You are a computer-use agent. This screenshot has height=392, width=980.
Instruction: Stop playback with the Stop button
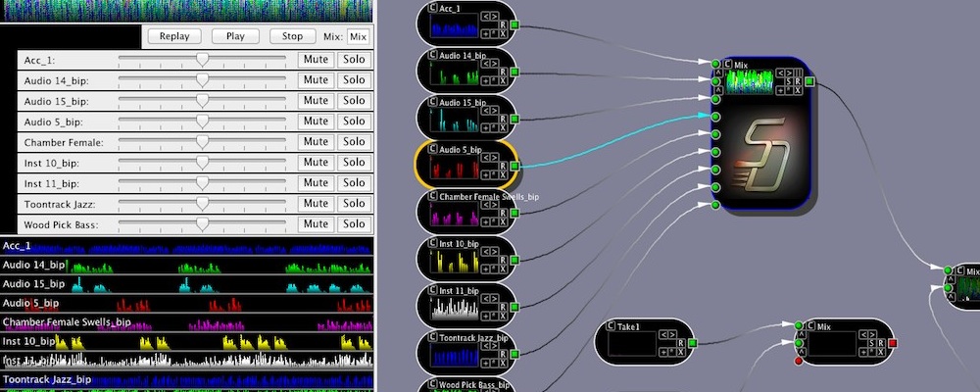pos(292,36)
